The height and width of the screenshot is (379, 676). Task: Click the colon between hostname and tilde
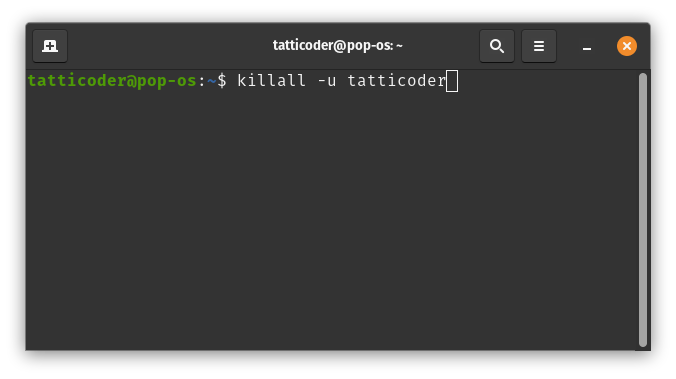click(202, 81)
